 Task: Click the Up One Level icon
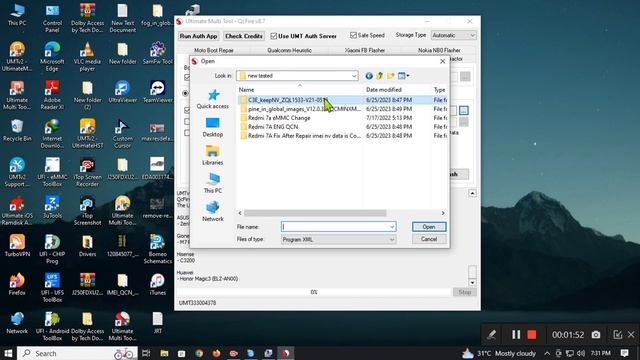click(380, 76)
